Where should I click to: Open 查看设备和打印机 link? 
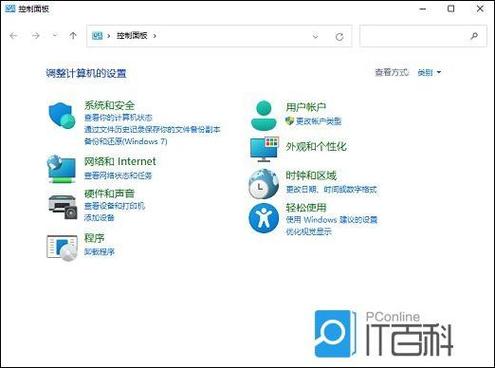click(114, 206)
